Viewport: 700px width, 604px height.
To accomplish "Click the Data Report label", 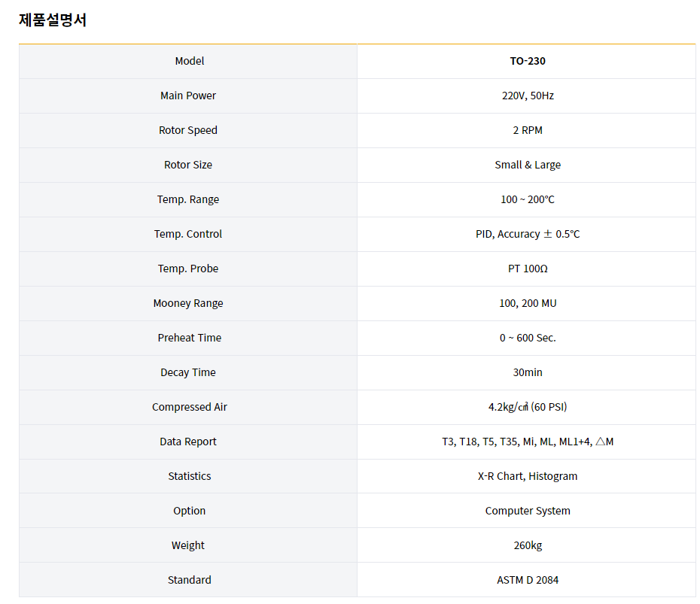I will click(x=188, y=442).
